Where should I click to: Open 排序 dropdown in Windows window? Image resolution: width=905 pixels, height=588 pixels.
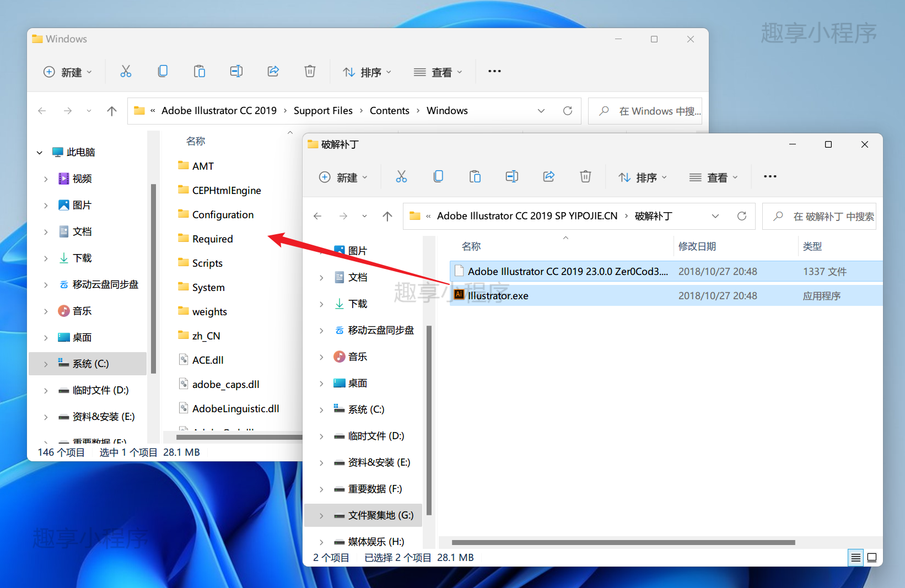367,72
